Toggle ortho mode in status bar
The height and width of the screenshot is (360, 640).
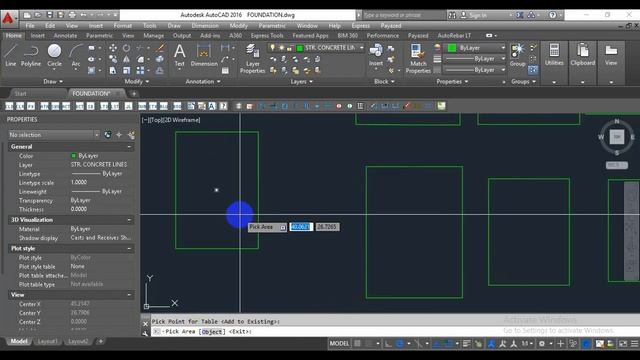[388, 344]
